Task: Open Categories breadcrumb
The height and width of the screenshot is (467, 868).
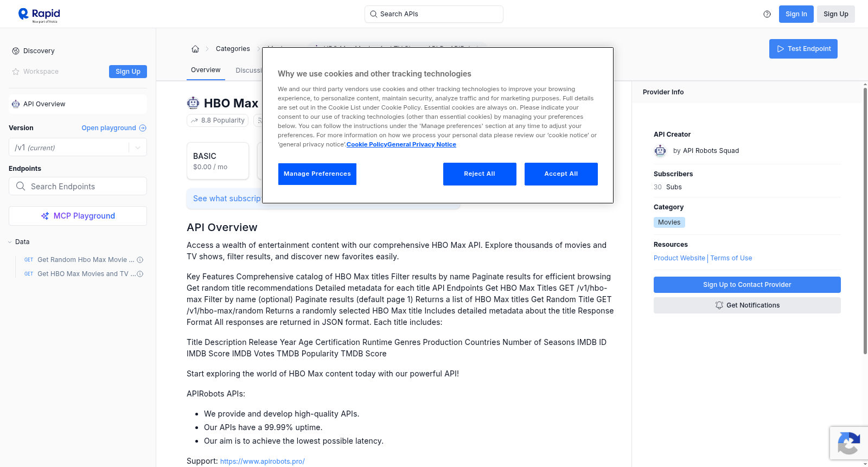Action: [233, 49]
